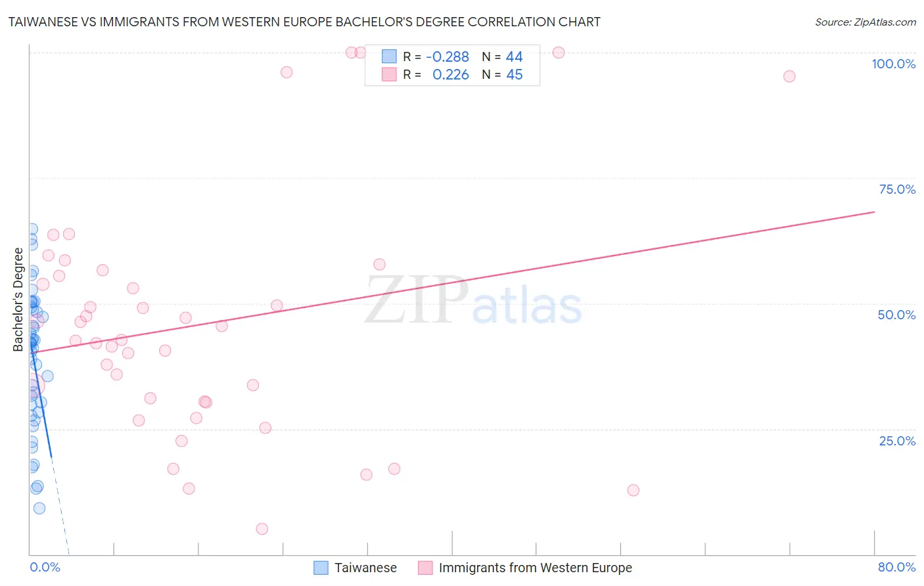Screen dimensions: 924x586
Task: Click the lowest blue Taiwanese data point
Action: 39,508
